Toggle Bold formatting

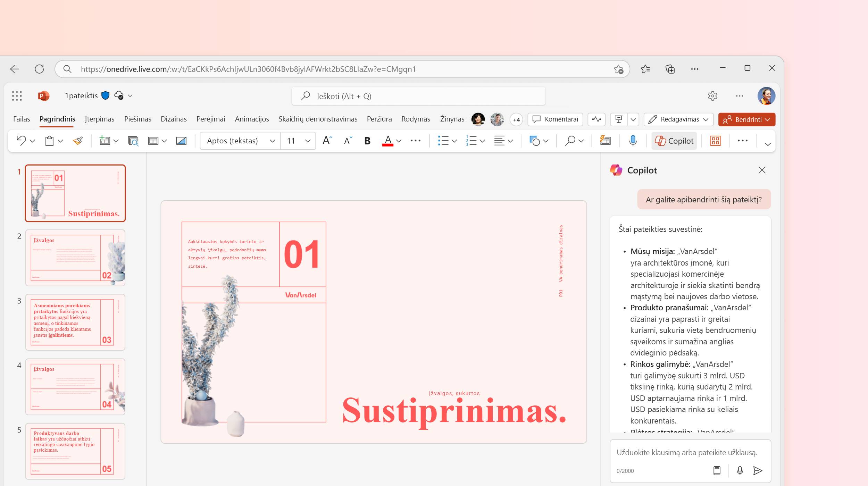coord(367,141)
